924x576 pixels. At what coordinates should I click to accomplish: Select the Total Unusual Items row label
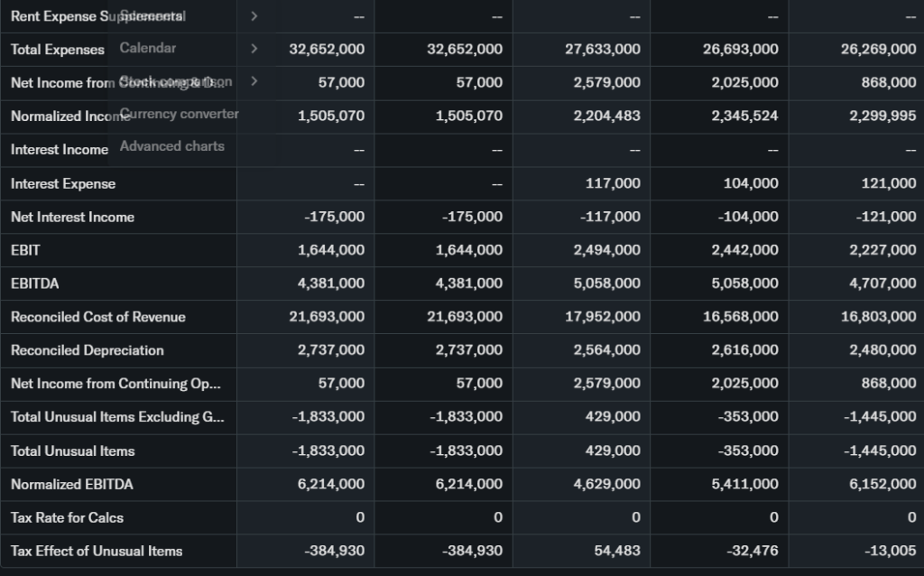point(72,451)
